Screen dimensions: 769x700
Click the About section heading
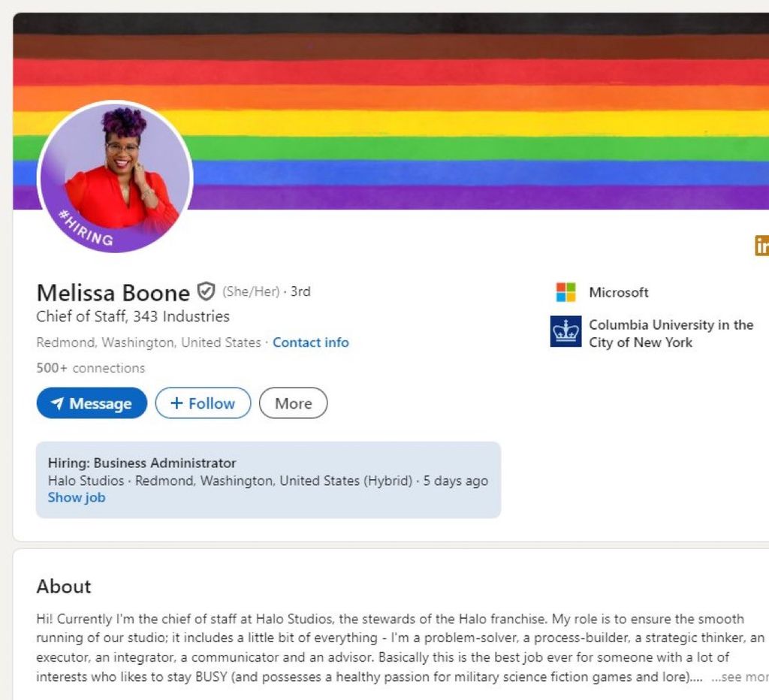pos(64,587)
